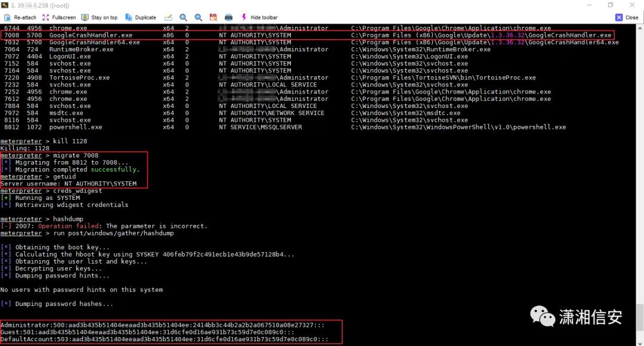Click the 'creds_wdigest' command
The width and height of the screenshot is (644, 346).
pos(78,191)
